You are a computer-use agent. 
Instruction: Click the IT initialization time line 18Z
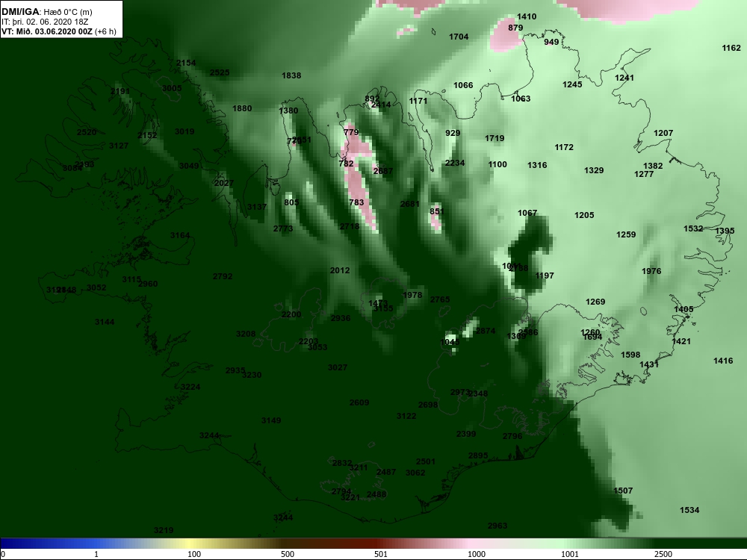[45, 22]
